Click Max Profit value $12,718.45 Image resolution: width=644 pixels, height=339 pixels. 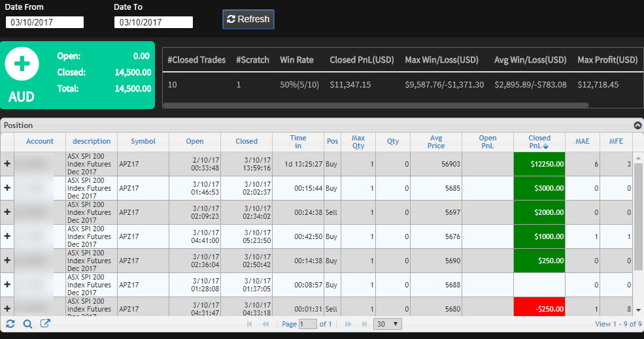coord(598,84)
